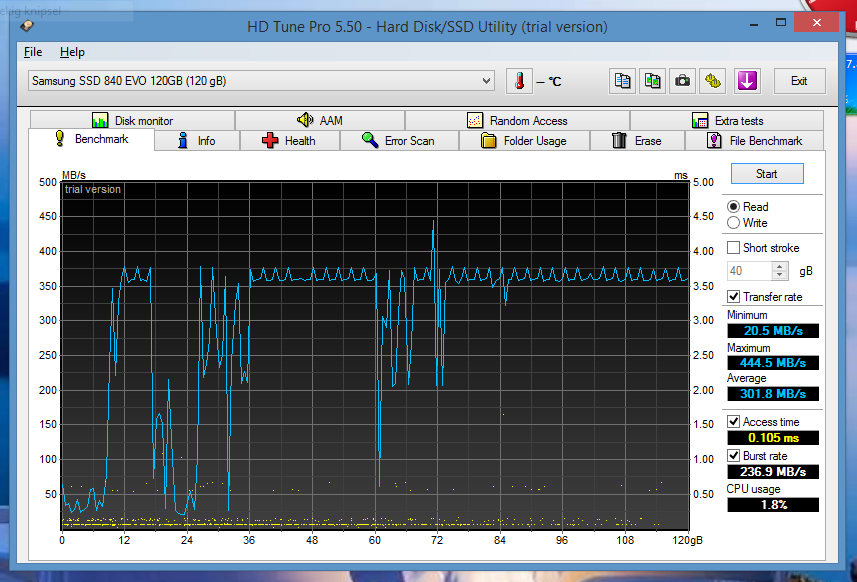This screenshot has width=857, height=582.
Task: Start the benchmark test
Action: click(x=767, y=174)
